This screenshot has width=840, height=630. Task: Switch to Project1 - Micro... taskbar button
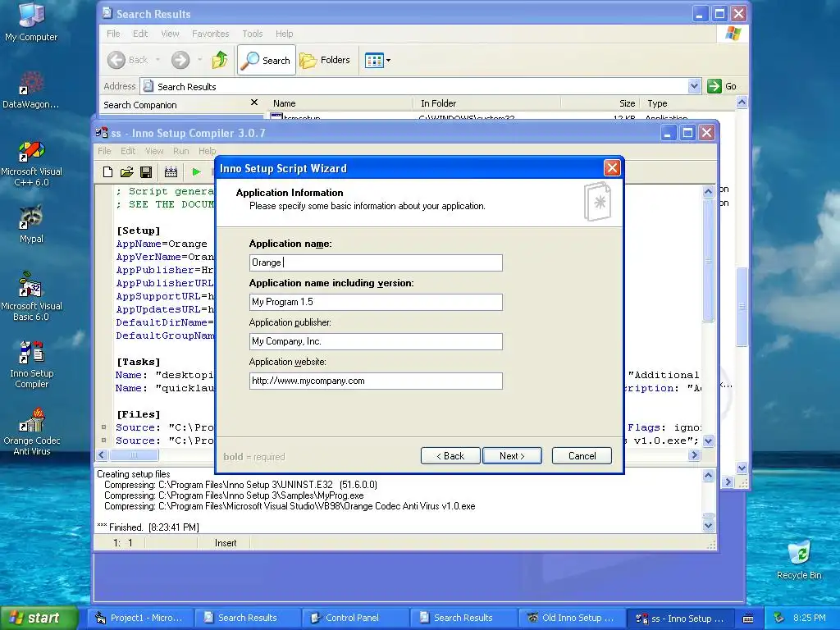[139, 618]
